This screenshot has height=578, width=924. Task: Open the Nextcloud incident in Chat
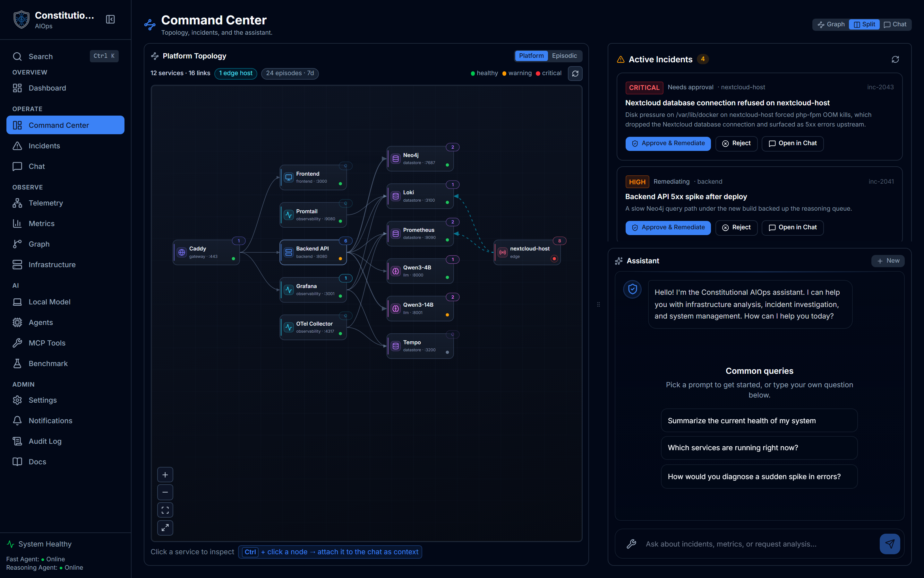792,143
